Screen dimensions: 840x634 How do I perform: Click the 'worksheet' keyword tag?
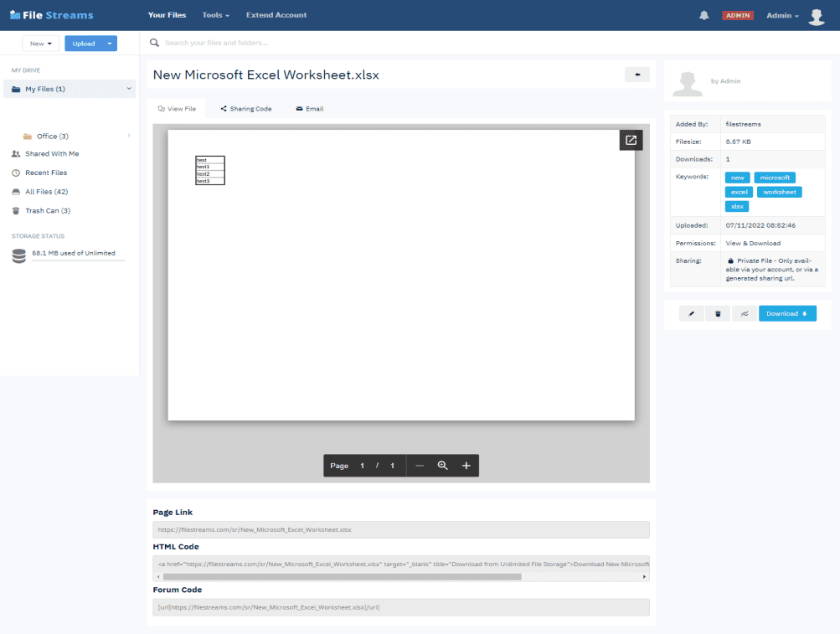pyautogui.click(x=780, y=192)
